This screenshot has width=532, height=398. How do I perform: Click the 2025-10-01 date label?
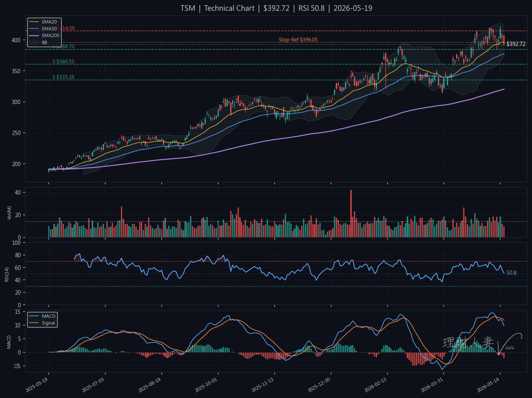pyautogui.click(x=206, y=385)
